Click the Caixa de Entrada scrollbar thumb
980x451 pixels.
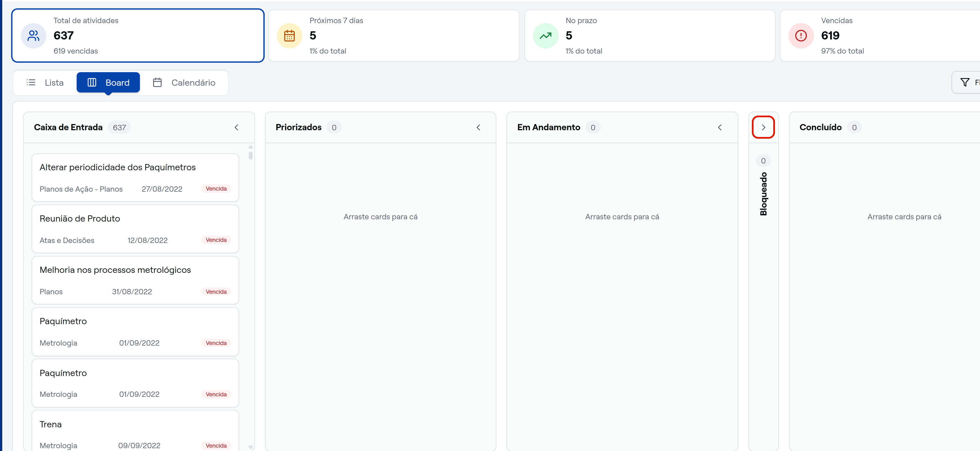click(251, 156)
